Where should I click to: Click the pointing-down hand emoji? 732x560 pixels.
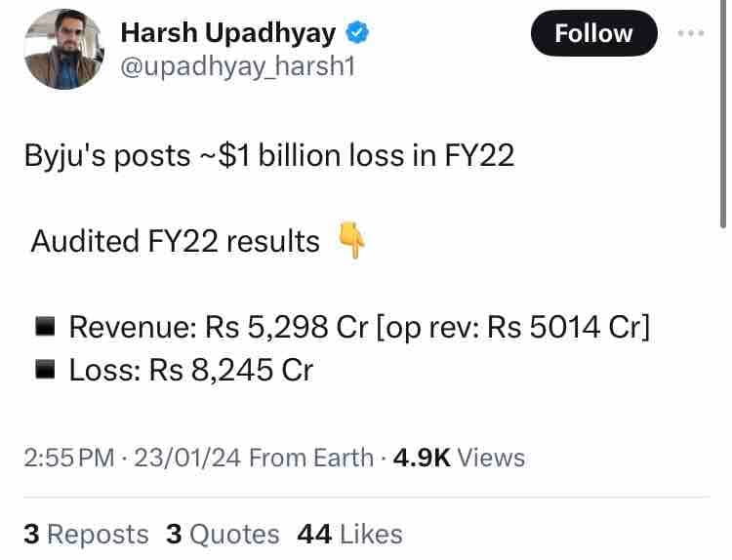[x=350, y=241]
